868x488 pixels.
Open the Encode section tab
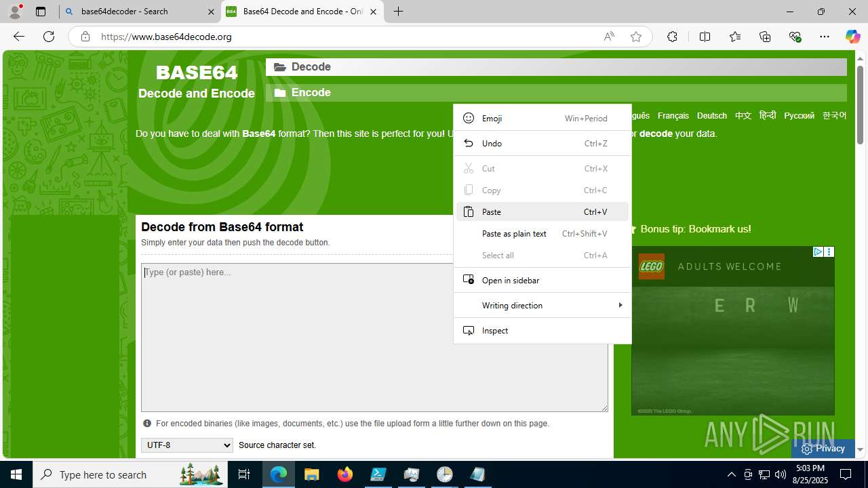[556, 93]
